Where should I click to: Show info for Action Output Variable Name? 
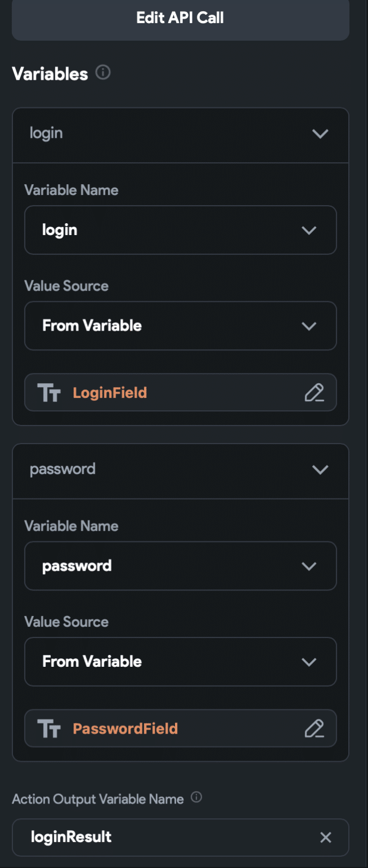tap(196, 797)
